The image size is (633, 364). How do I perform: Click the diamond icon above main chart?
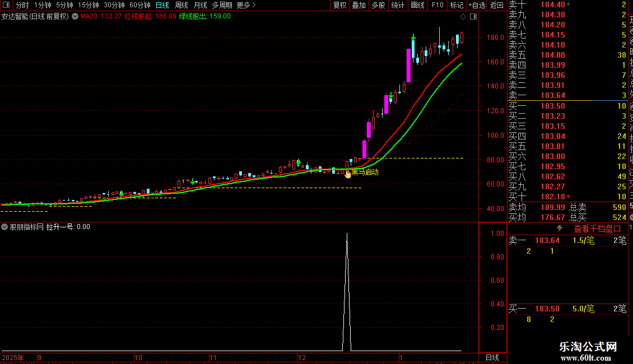pyautogui.click(x=463, y=17)
